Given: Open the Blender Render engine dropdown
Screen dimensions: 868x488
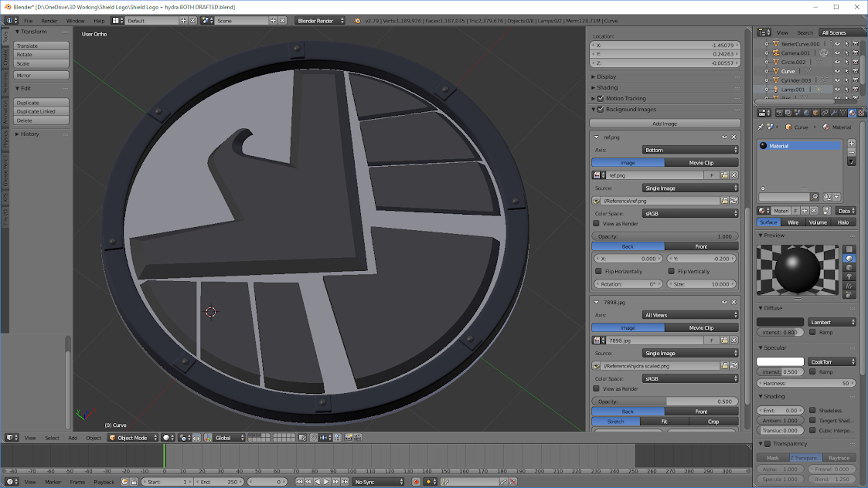Looking at the screenshot, I should (320, 21).
